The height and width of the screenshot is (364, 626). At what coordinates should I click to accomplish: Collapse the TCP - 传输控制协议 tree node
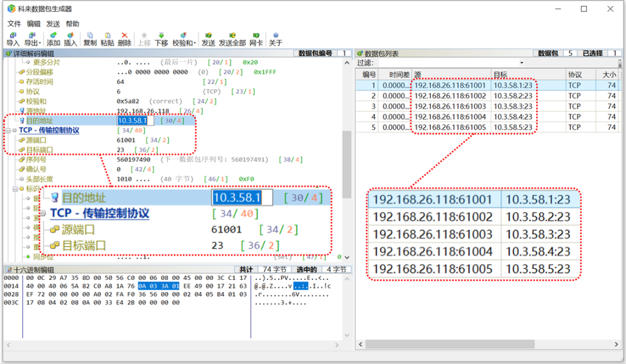(x=7, y=130)
